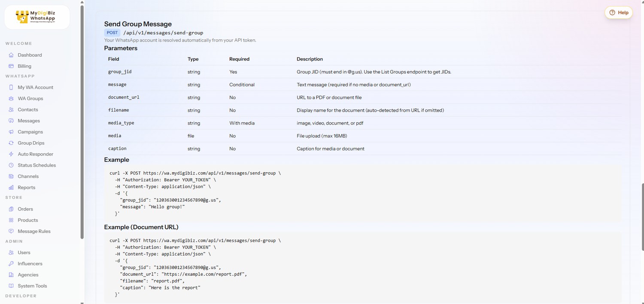Viewport: 644px width, 304px height.
Task: Click the Influencers key icon
Action: (11, 264)
